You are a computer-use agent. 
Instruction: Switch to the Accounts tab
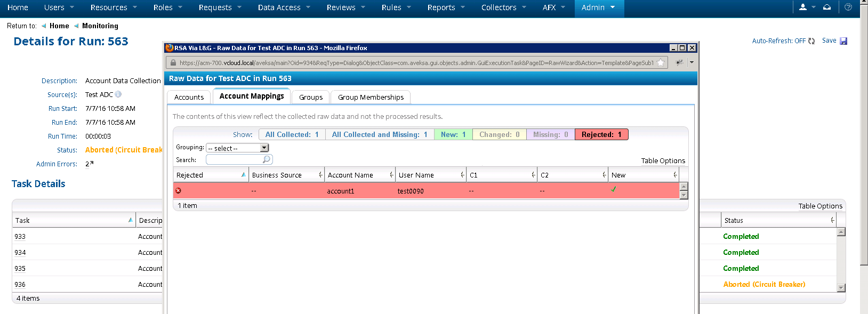tap(189, 97)
